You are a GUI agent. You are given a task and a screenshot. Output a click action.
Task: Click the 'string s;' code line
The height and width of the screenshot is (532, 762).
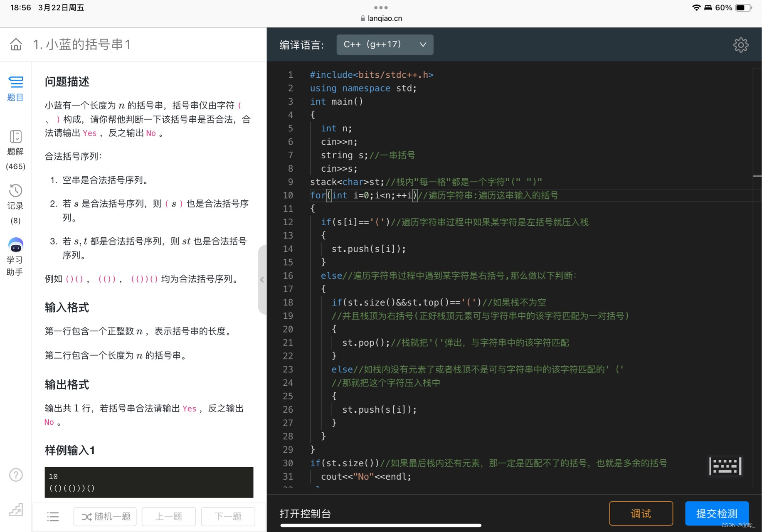(x=344, y=155)
